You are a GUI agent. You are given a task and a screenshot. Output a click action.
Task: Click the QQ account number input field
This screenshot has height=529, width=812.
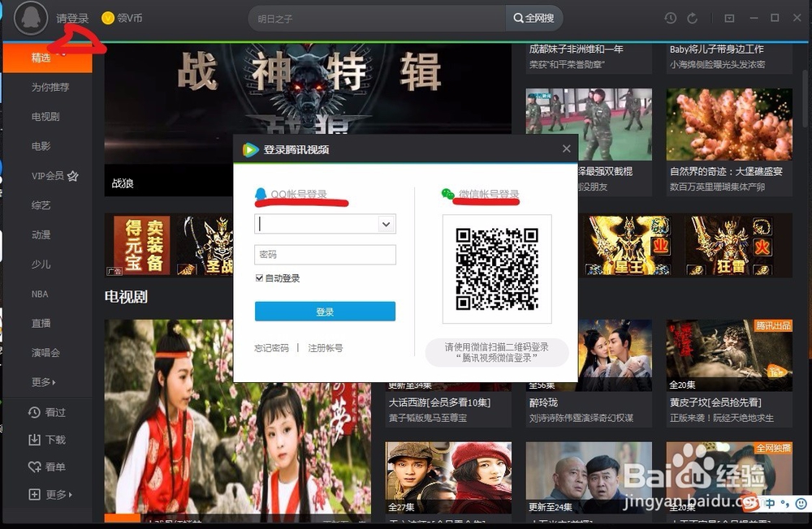coord(317,224)
